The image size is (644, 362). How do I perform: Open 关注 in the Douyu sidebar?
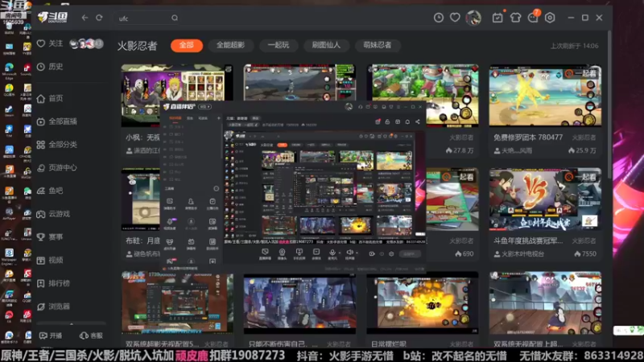(x=50, y=43)
